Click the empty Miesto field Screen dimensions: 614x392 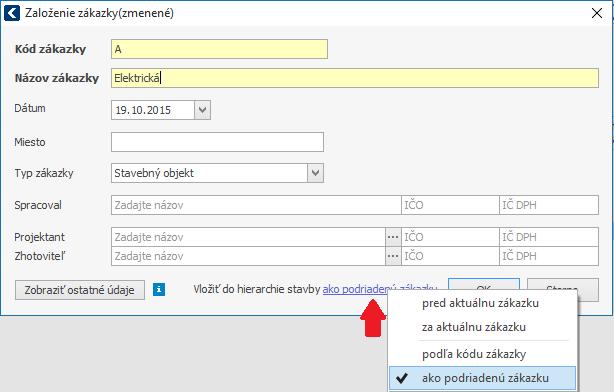click(217, 142)
